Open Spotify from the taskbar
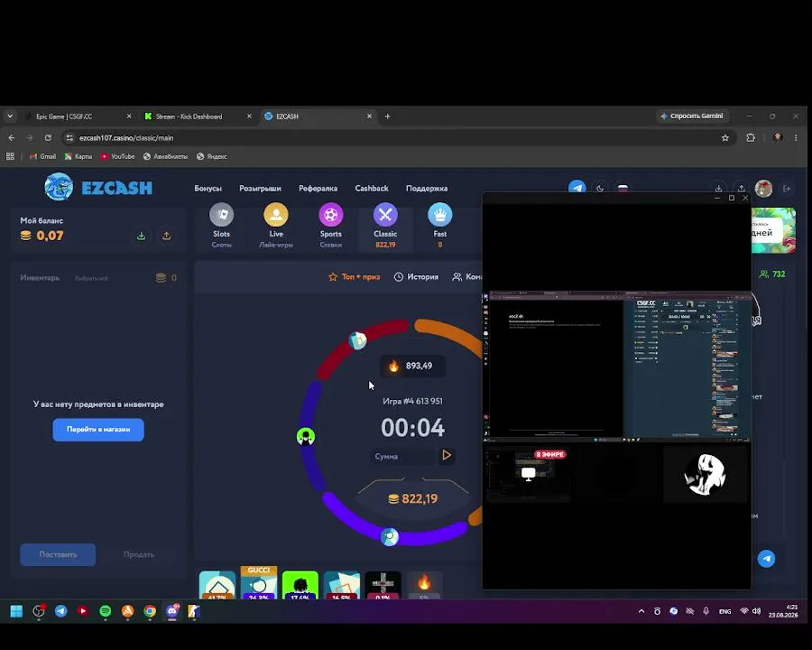 [106, 611]
